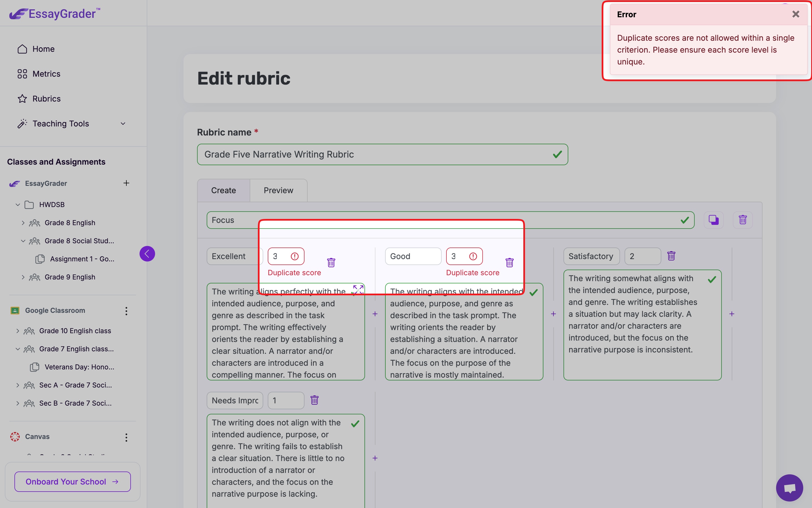The width and height of the screenshot is (812, 508).
Task: Dismiss the Error notification
Action: (795, 14)
